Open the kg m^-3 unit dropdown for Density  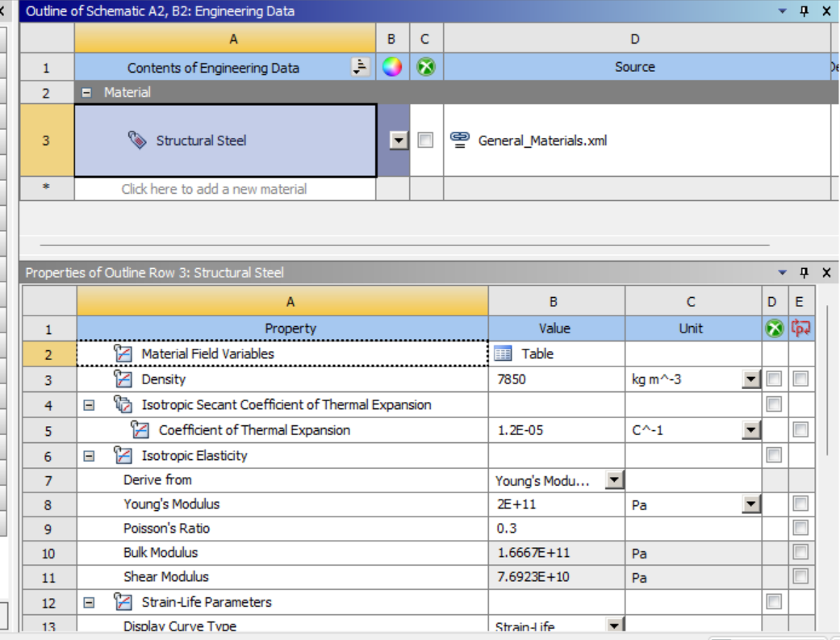pyautogui.click(x=751, y=379)
